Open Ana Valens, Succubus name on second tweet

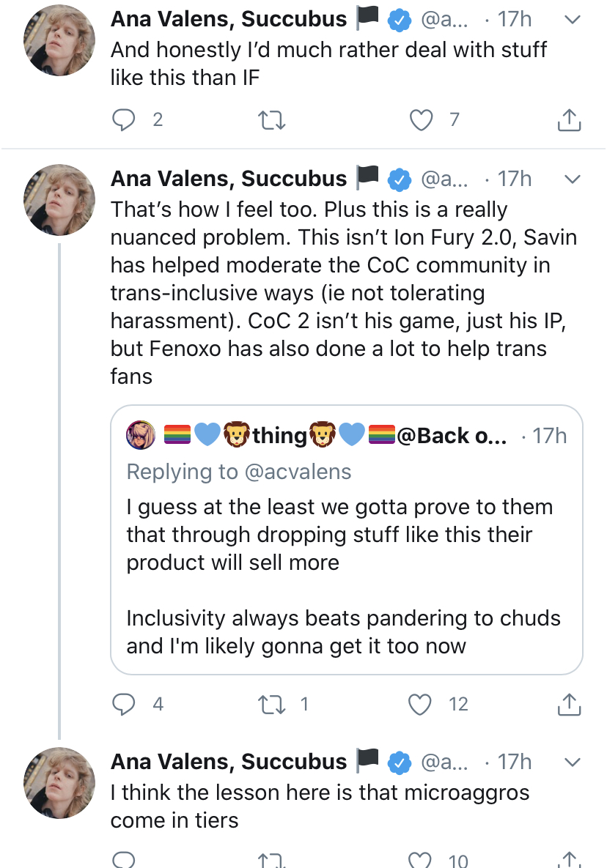point(229,179)
